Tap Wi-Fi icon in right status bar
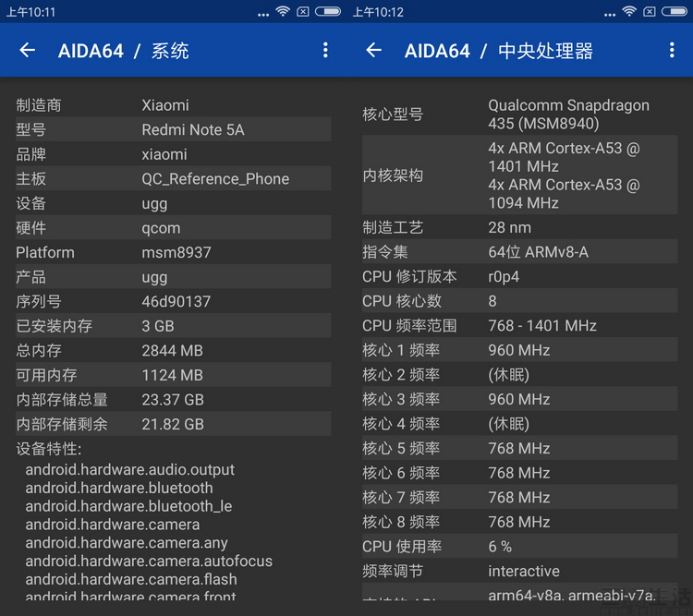Image resolution: width=693 pixels, height=616 pixels. pos(629,11)
